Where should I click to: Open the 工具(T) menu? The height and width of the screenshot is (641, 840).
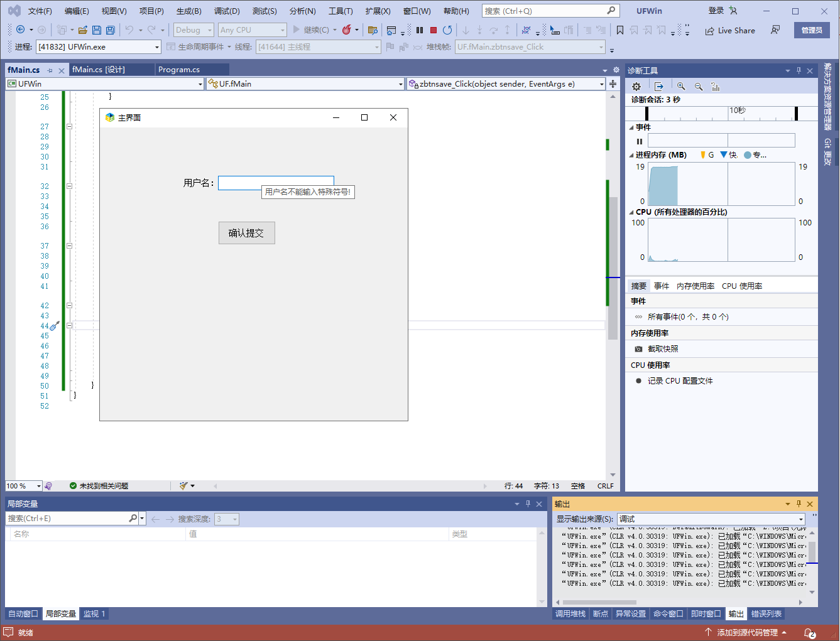point(341,11)
